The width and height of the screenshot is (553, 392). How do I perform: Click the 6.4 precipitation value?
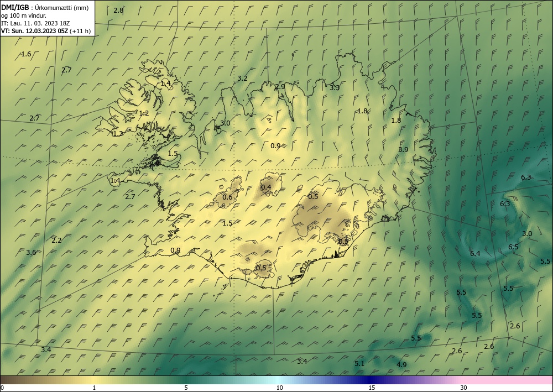point(475,253)
